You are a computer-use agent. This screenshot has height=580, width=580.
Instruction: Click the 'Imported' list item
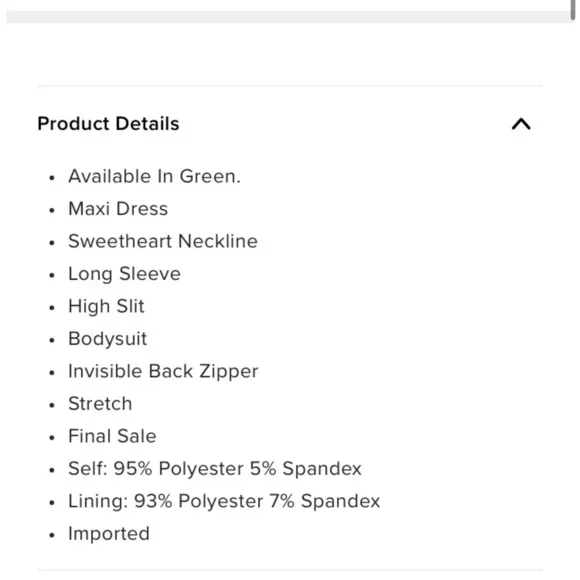click(x=109, y=534)
